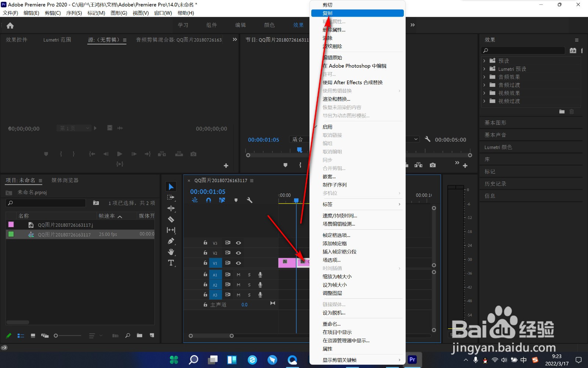Screen dimensions: 588x368
Task: Toggle insert sequences as nests icon
Action: pos(195,200)
